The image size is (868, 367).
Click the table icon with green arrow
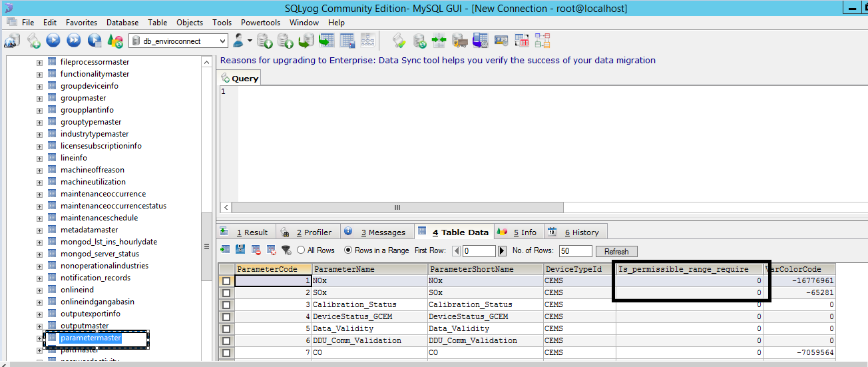326,41
